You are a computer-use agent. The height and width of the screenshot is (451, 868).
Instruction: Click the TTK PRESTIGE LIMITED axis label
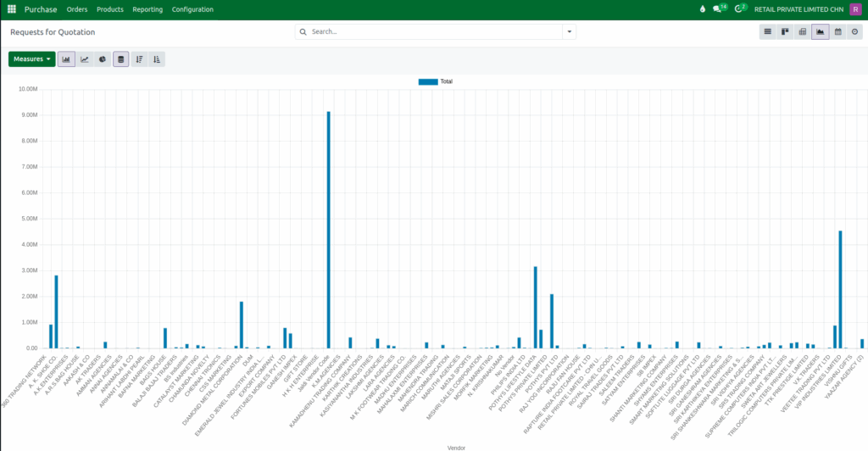tap(787, 381)
